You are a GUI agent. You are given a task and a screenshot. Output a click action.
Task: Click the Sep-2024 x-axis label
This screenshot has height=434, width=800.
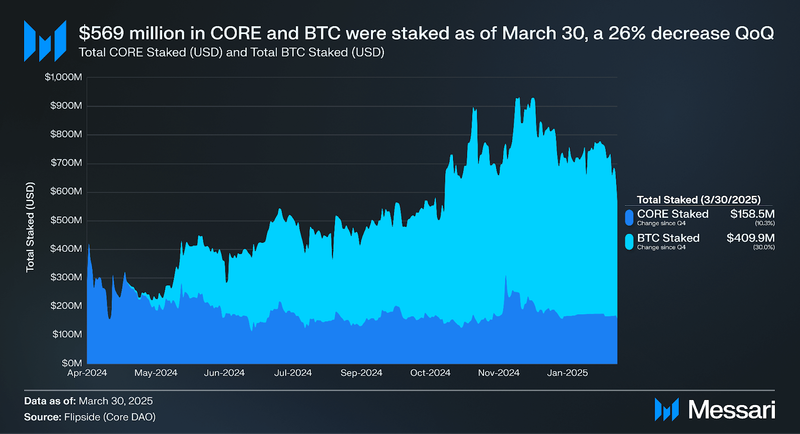(361, 373)
